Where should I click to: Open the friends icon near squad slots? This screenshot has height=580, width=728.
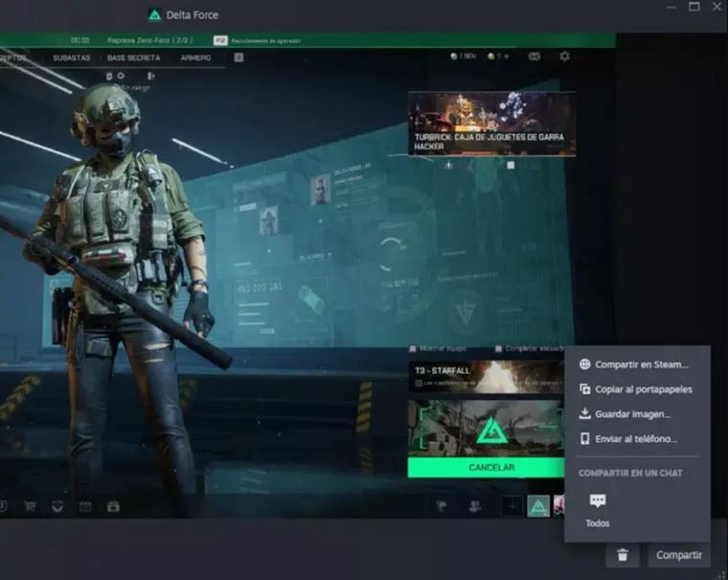click(x=474, y=506)
